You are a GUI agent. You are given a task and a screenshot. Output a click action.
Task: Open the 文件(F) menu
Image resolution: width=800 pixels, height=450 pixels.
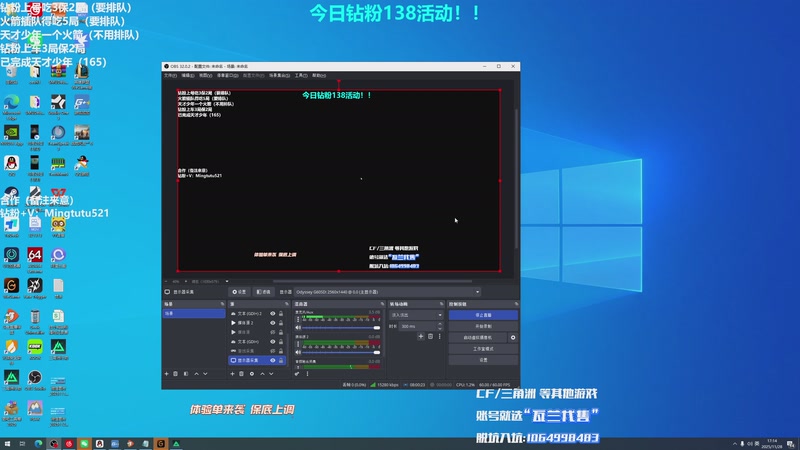click(170, 76)
